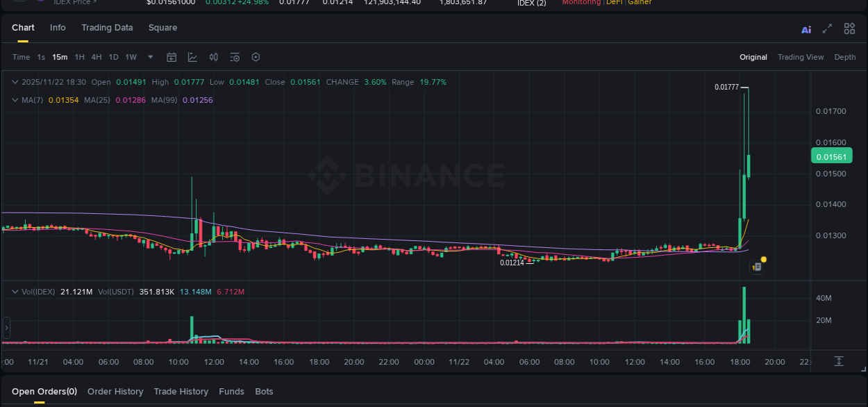The height and width of the screenshot is (407, 868).
Task: Open the extra timeframes dropdown arrow
Action: click(x=150, y=57)
